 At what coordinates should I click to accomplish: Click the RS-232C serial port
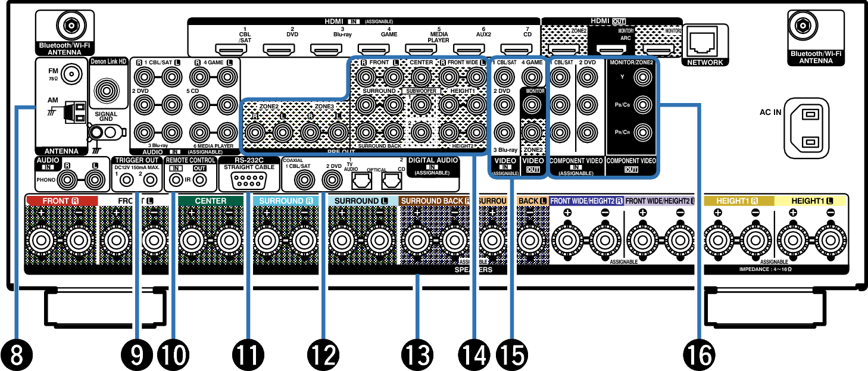click(x=247, y=180)
